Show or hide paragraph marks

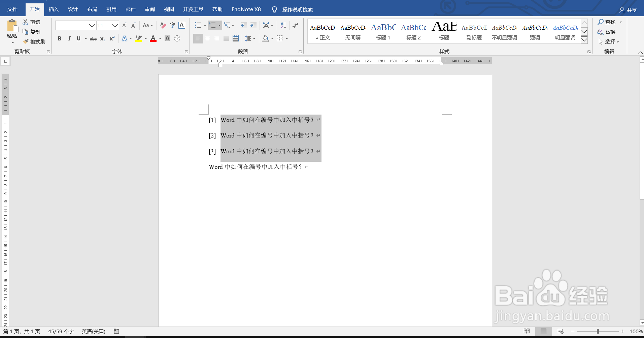coord(296,25)
